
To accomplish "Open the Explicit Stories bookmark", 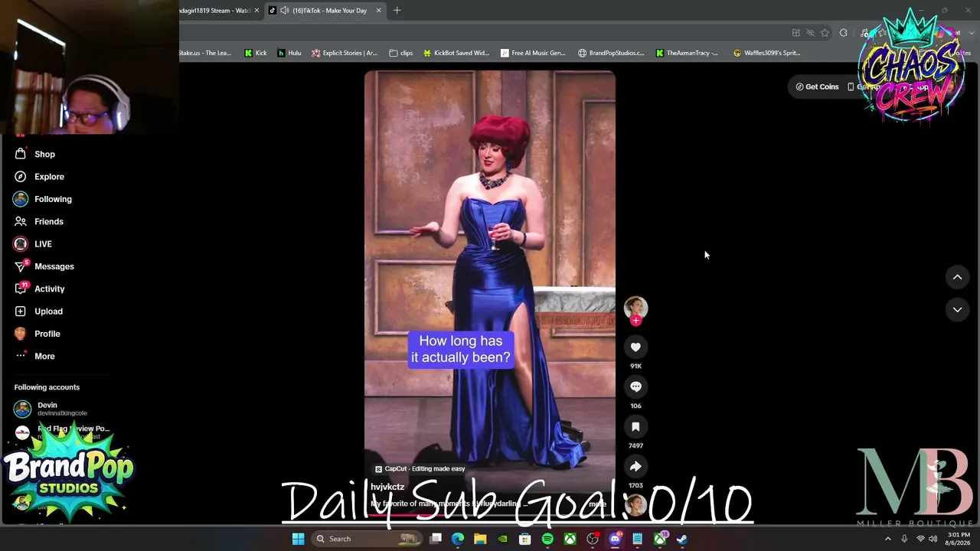I will click(x=345, y=53).
